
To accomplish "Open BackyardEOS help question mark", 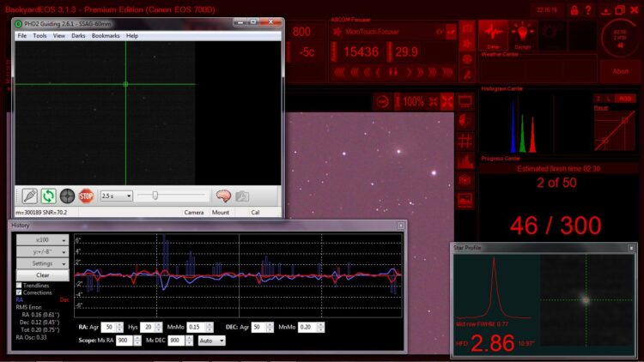I will pyautogui.click(x=588, y=9).
